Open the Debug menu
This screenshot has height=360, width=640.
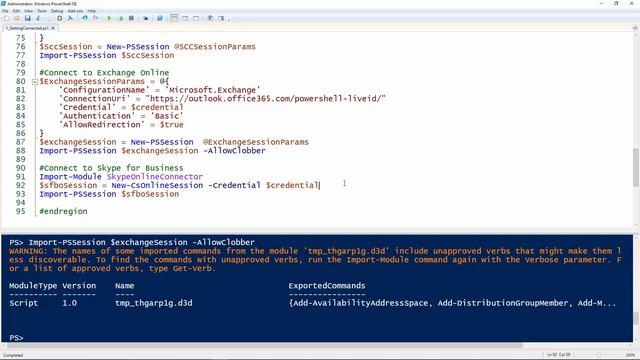pyautogui.click(x=57, y=11)
